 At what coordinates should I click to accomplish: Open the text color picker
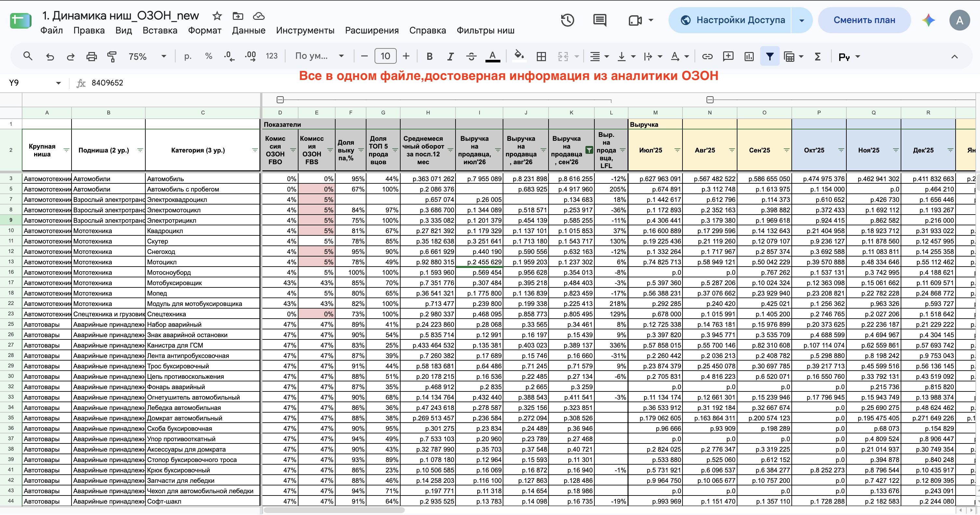point(493,56)
